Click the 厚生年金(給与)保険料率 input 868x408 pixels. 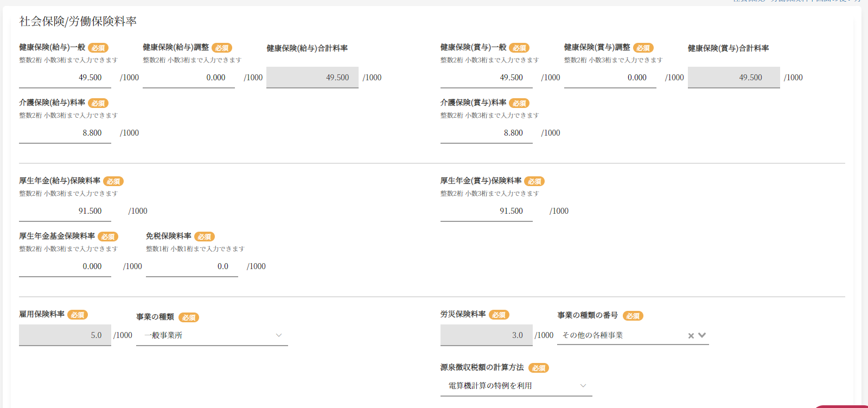click(65, 211)
